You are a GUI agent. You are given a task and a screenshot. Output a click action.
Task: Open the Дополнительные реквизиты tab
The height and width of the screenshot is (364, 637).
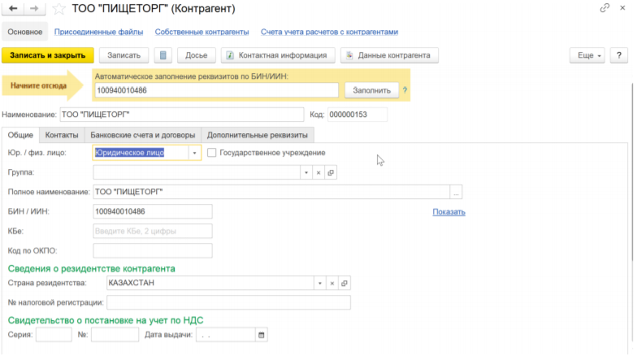(x=257, y=135)
